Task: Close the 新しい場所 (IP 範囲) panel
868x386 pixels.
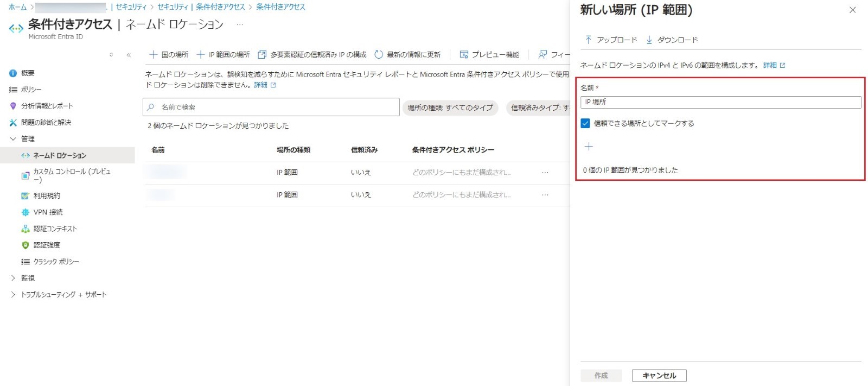Action: [x=852, y=10]
